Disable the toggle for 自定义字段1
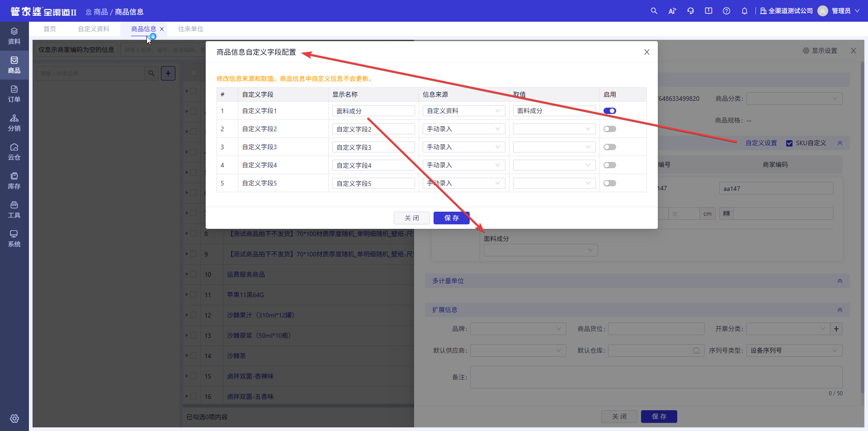The width and height of the screenshot is (868, 431). 610,111
